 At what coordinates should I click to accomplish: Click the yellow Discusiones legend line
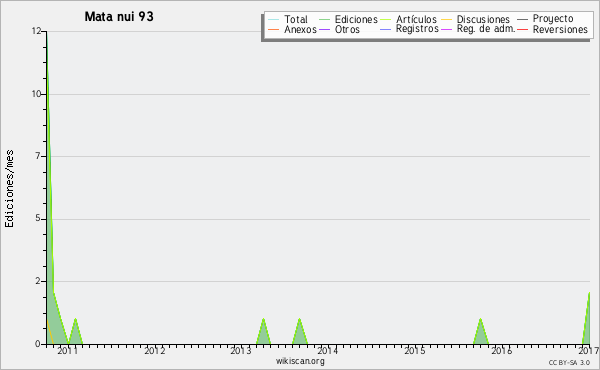[447, 20]
